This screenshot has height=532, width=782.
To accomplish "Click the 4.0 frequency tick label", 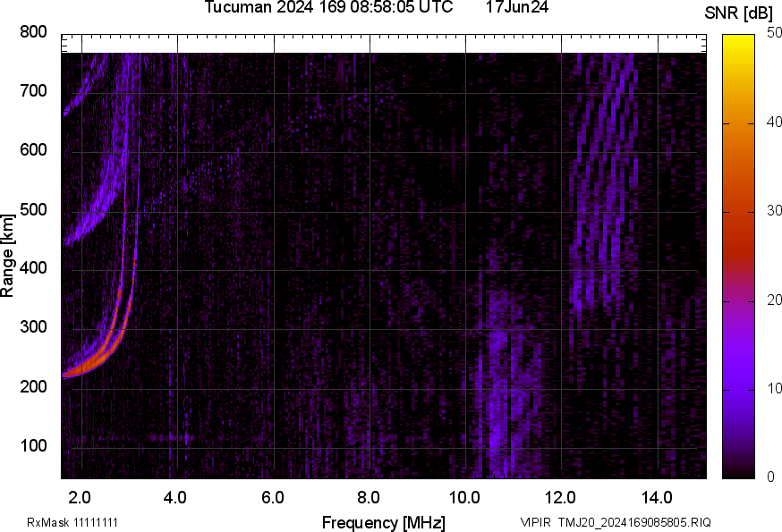I will coord(175,498).
